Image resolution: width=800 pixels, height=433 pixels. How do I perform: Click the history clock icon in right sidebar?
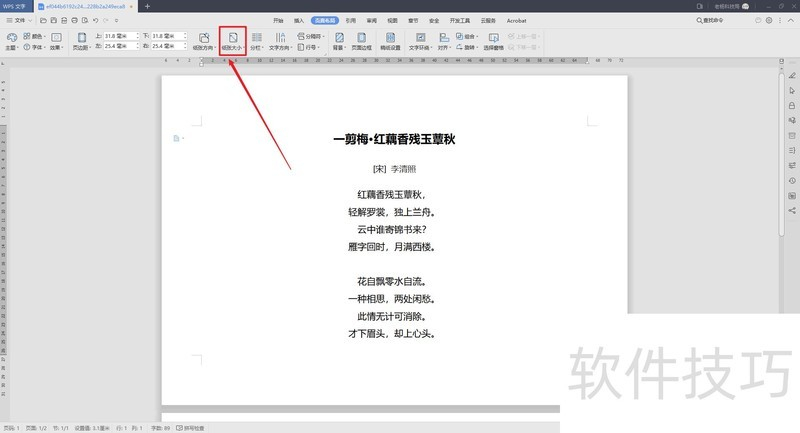point(792,181)
